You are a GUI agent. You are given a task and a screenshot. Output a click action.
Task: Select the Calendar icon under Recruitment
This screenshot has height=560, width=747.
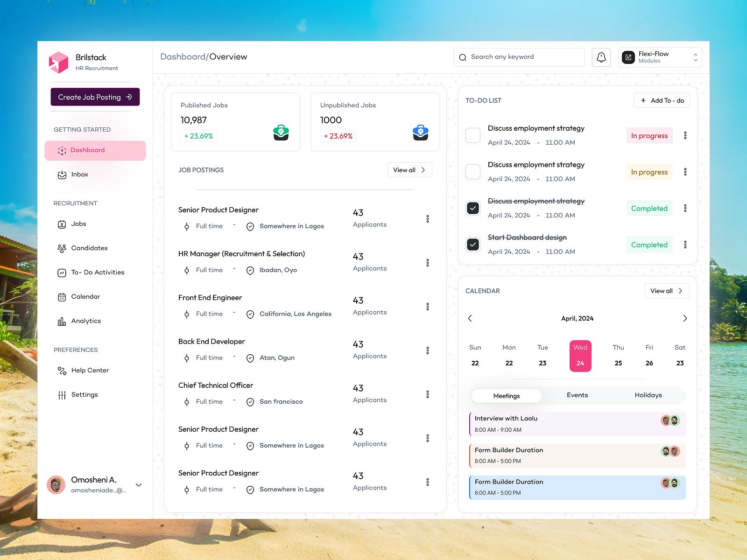[62, 296]
